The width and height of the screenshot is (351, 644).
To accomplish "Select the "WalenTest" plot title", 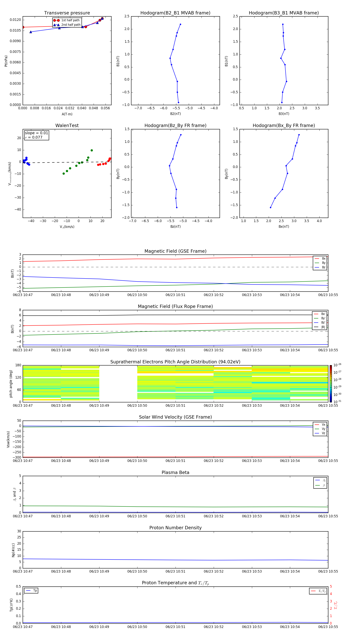I will (x=67, y=125).
